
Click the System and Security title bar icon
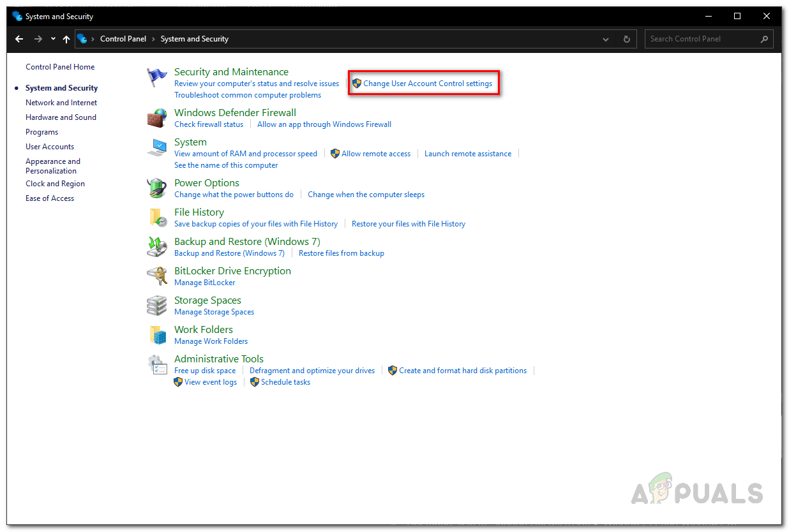pyautogui.click(x=17, y=16)
